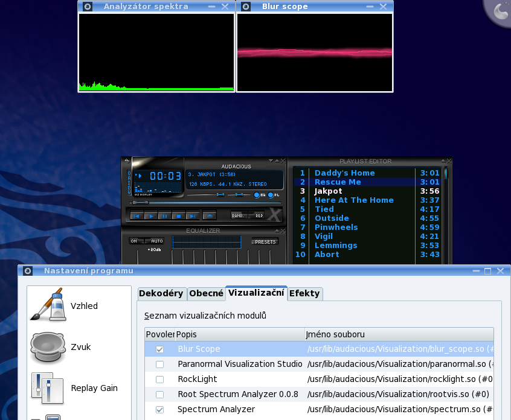The image size is (511, 420).
Task: Toggle repeat mode with the REP button
Action: pos(257,215)
